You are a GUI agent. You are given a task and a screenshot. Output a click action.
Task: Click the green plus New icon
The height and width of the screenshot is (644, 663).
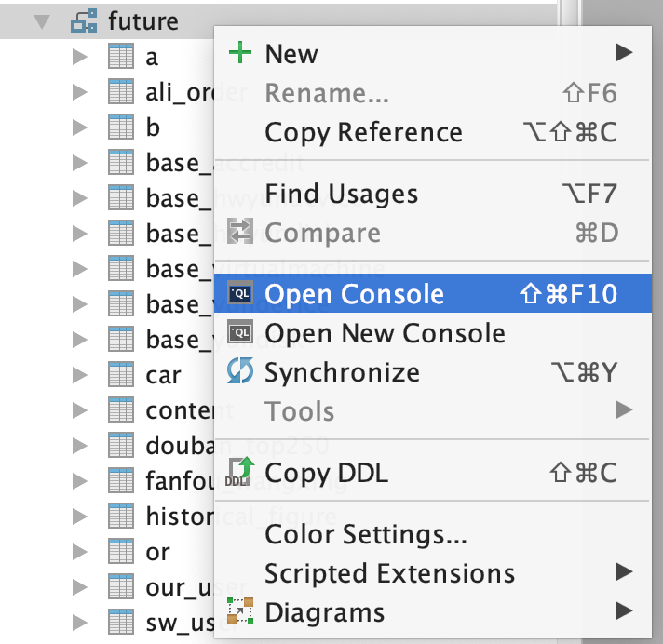tap(240, 53)
